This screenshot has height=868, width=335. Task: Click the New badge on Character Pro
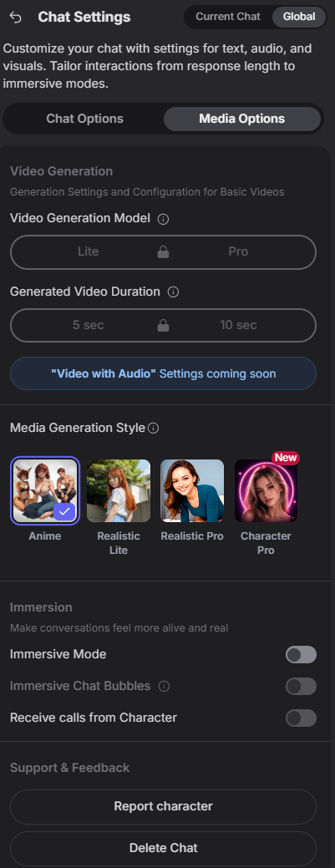[286, 458]
